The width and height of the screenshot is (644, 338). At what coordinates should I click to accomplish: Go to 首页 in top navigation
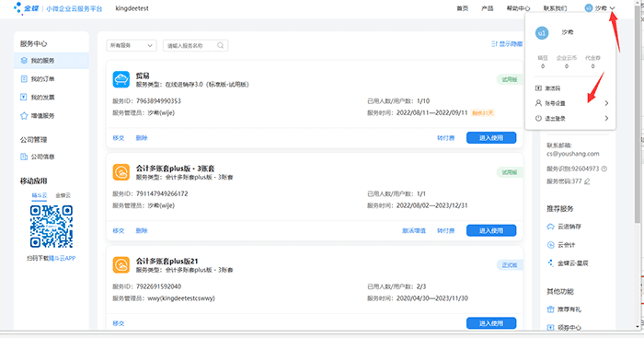point(463,8)
